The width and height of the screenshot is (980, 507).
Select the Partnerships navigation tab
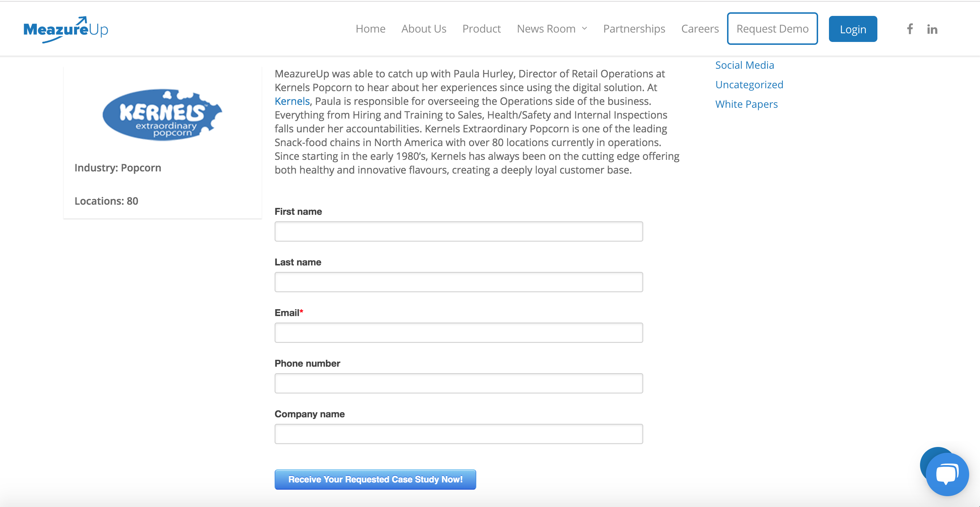click(x=635, y=28)
